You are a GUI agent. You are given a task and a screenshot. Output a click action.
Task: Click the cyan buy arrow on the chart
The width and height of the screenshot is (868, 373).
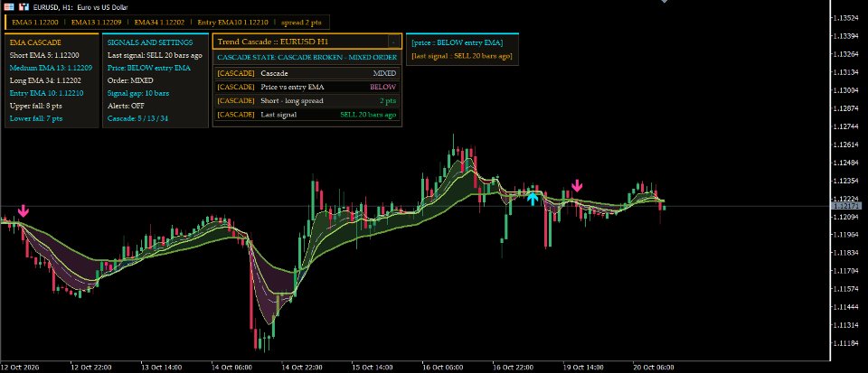[533, 199]
